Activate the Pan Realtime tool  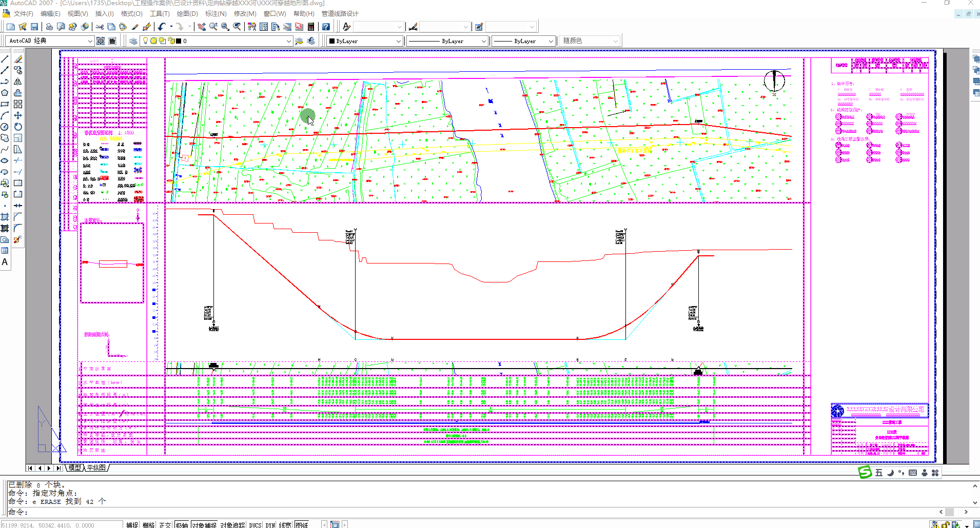(202, 27)
